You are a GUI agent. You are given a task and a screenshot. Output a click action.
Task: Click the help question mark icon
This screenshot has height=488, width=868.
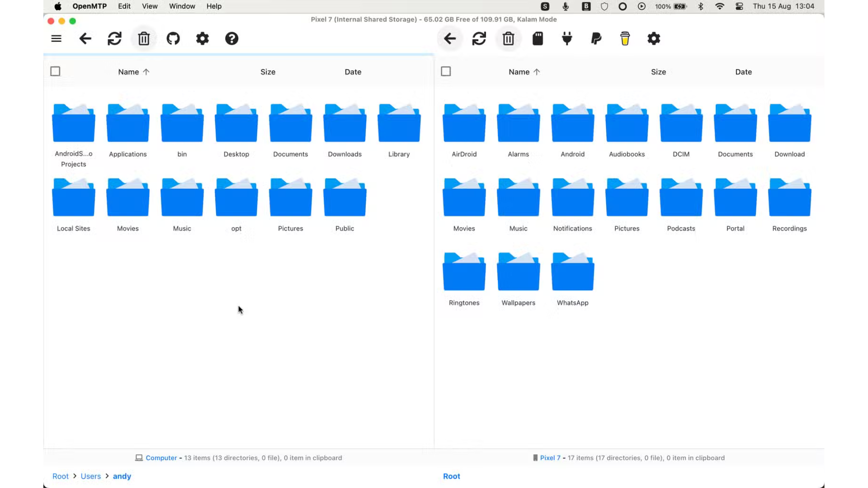coord(231,39)
